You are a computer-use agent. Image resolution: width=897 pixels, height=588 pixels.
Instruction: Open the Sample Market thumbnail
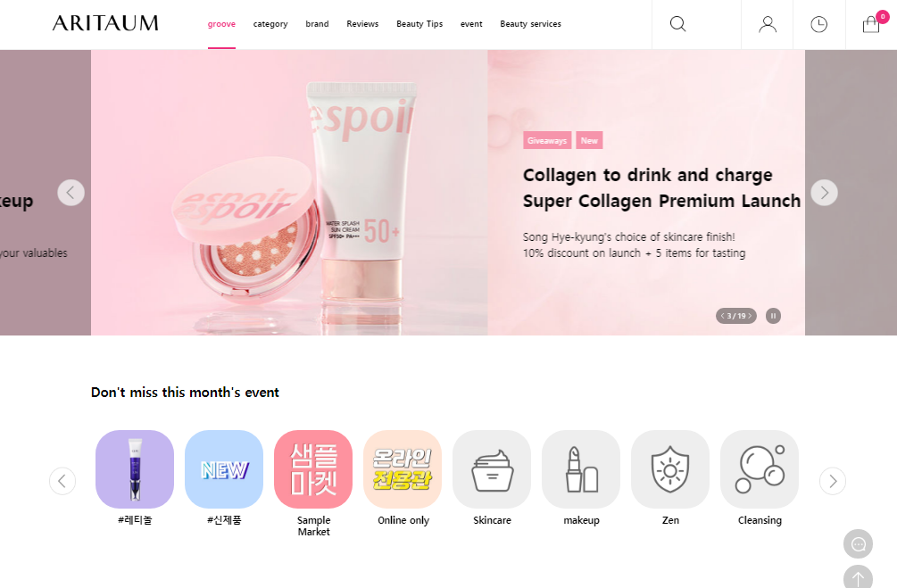click(x=313, y=469)
